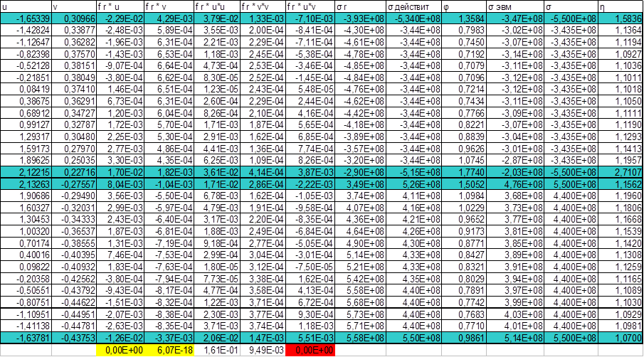Click the 'f r * u*v' column header
This screenshot has width=644, height=357.
pyautogui.click(x=310, y=7)
